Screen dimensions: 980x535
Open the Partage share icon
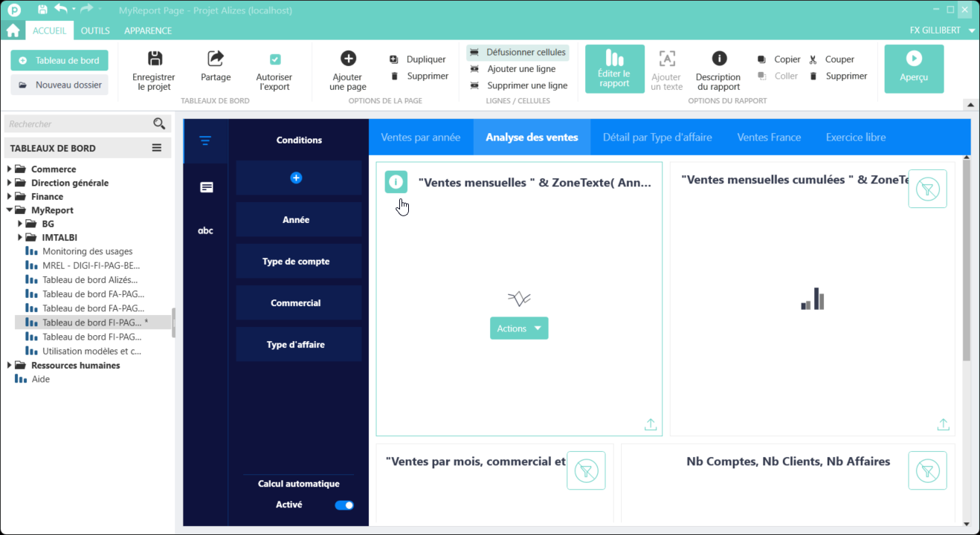coord(216,59)
